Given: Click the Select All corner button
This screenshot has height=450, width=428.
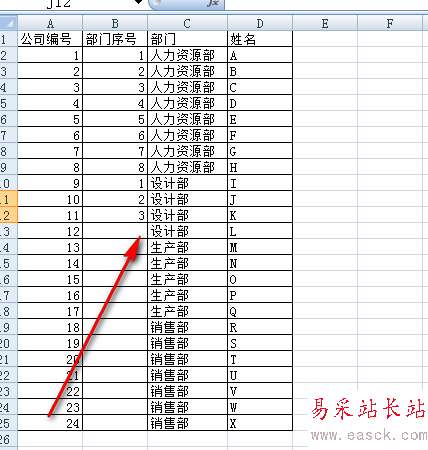Looking at the screenshot, I should pyautogui.click(x=8, y=23).
